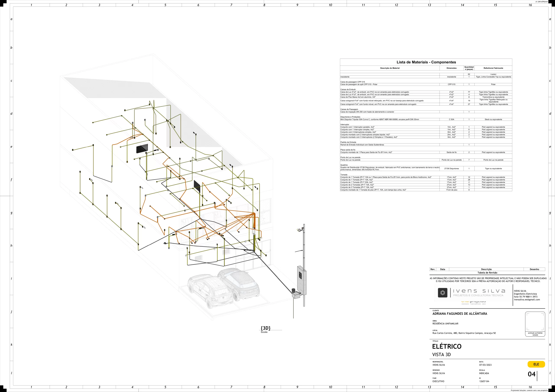Screen dimensions: 555x392
Task: Click the Tomada de piso 2P+T row
Action: click(426, 190)
